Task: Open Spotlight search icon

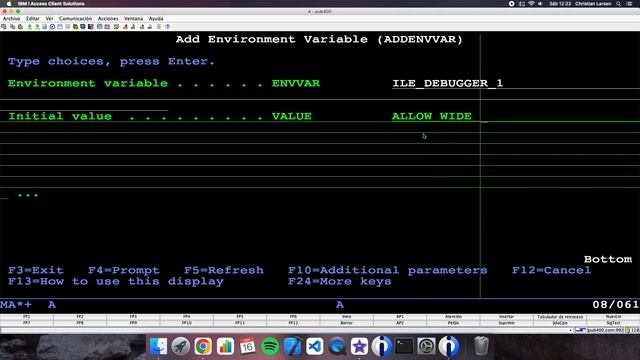Action: [619, 4]
